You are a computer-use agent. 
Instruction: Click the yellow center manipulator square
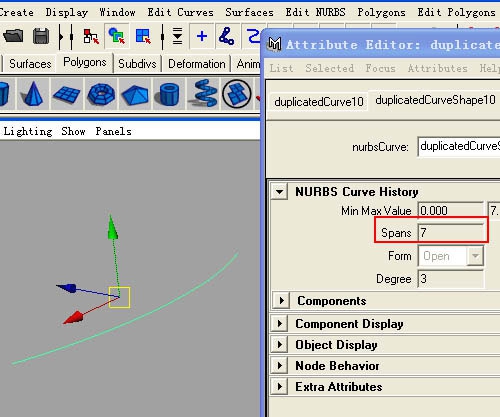point(119,297)
